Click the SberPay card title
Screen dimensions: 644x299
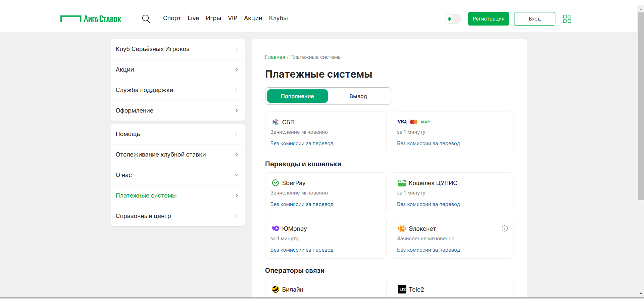tap(294, 183)
